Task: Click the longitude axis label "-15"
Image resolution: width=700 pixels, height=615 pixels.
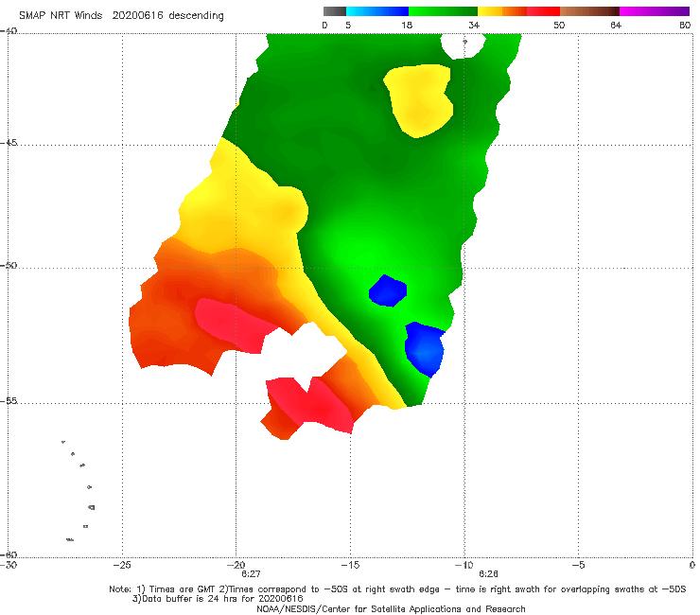Action: click(x=350, y=565)
